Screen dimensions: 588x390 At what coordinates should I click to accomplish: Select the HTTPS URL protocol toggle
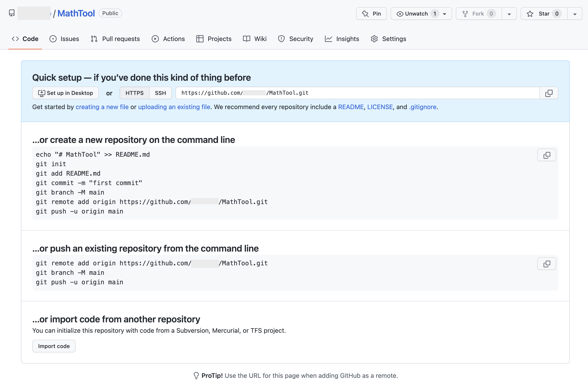point(134,93)
